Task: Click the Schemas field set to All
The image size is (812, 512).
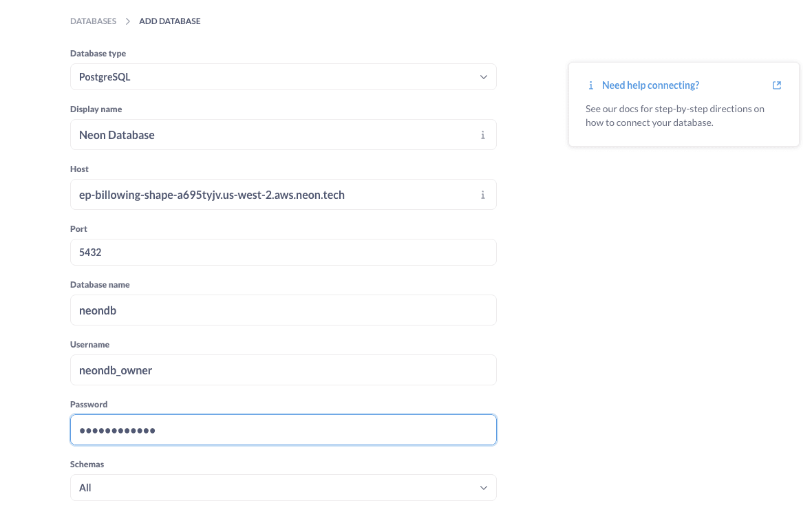Action: [275, 487]
